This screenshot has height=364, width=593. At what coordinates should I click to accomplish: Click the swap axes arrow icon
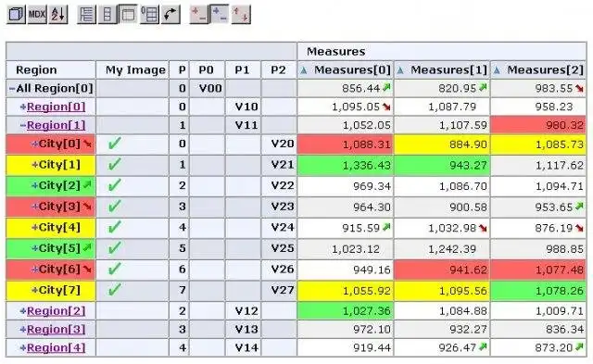pos(170,15)
